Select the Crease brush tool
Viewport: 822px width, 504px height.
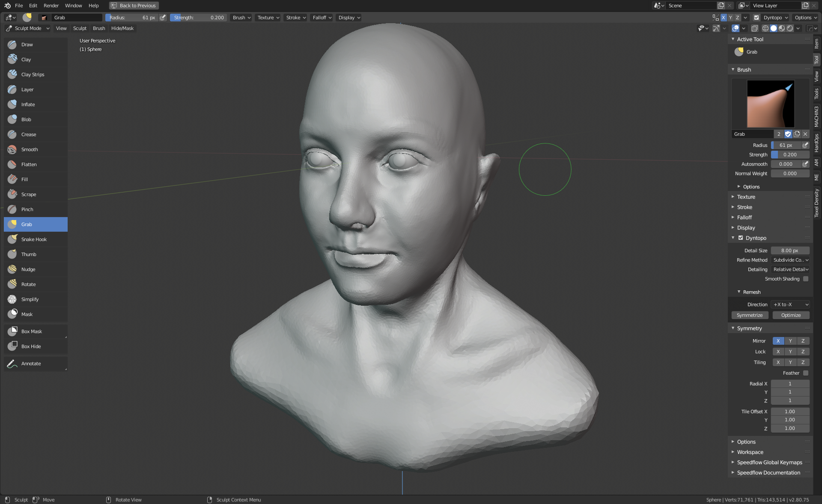pyautogui.click(x=29, y=134)
